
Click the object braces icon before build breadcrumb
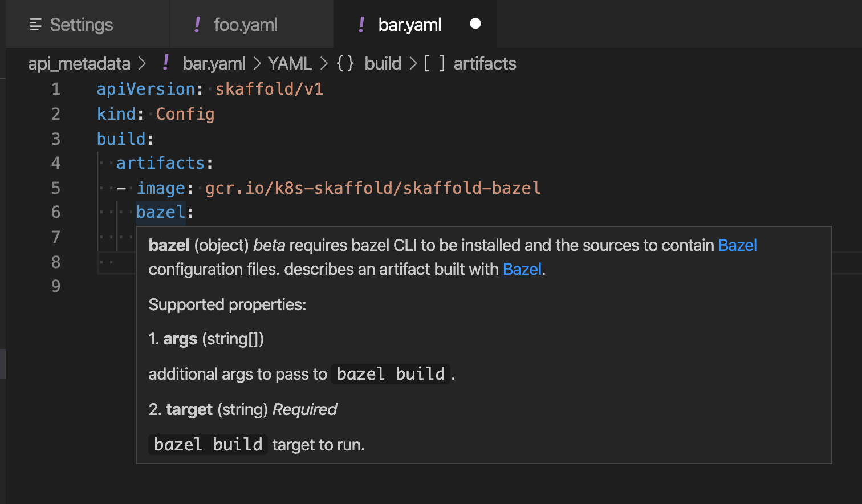click(345, 63)
